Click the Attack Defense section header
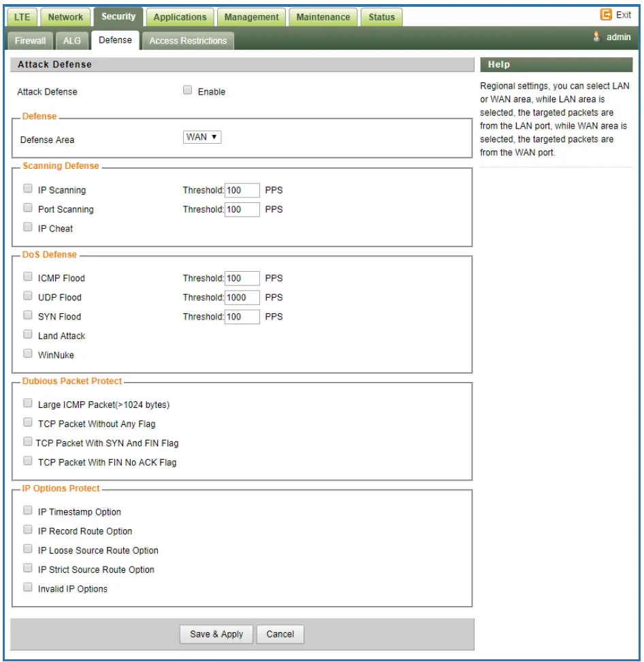 (x=242, y=65)
